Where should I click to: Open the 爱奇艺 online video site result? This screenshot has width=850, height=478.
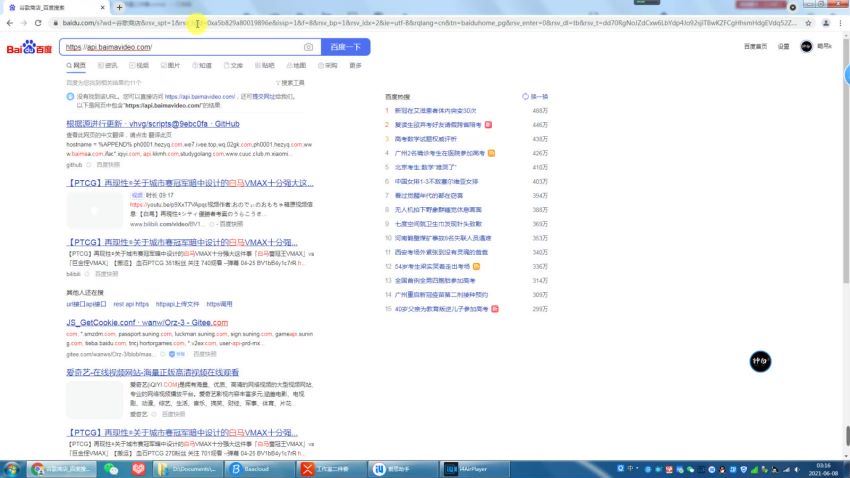point(152,372)
